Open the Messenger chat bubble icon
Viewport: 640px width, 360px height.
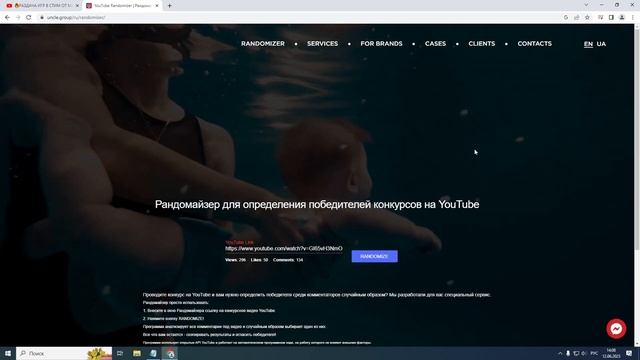pos(616,329)
